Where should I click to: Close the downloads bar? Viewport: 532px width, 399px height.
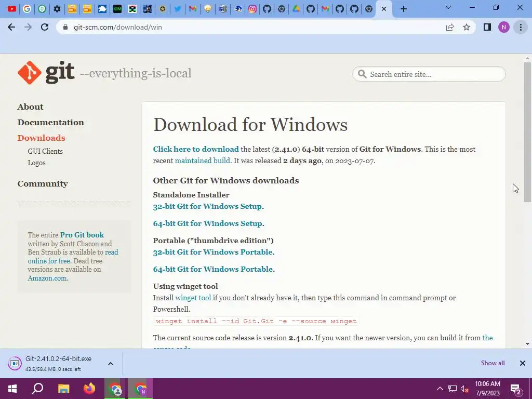523,363
